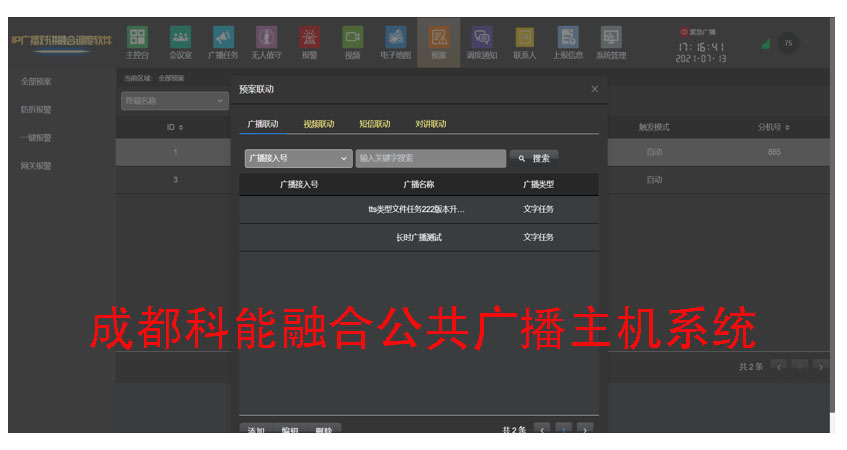
Task: Select 防拆报警 in left sidebar
Action: pyautogui.click(x=36, y=110)
